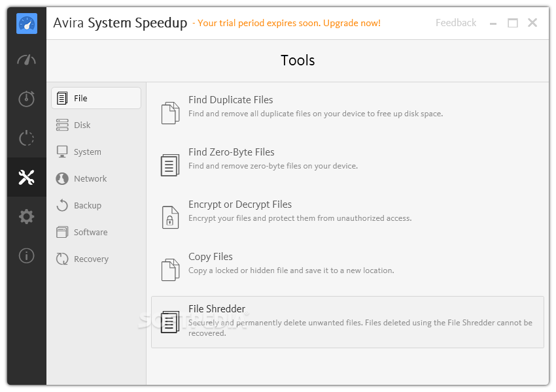Click the Recovery circular arrows icon
556x392 pixels.
(x=62, y=259)
